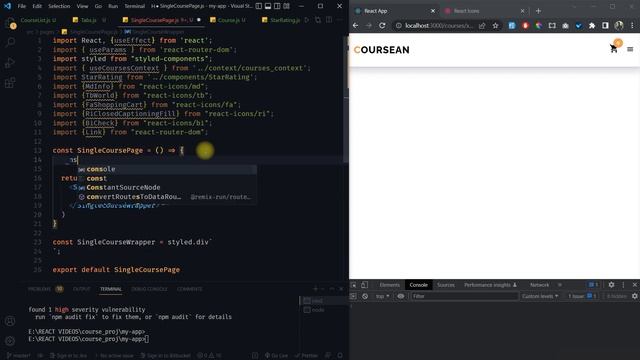Viewport: 640px width, 360px height.
Task: Select the inspect element tool in DevTools
Action: coord(354,285)
